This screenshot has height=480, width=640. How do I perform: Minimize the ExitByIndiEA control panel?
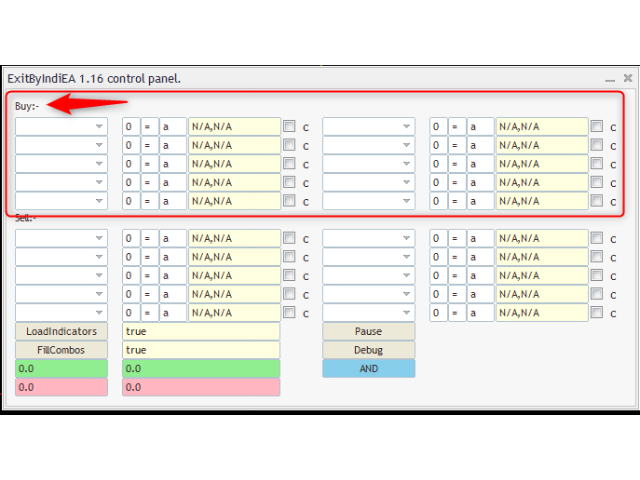(x=610, y=78)
